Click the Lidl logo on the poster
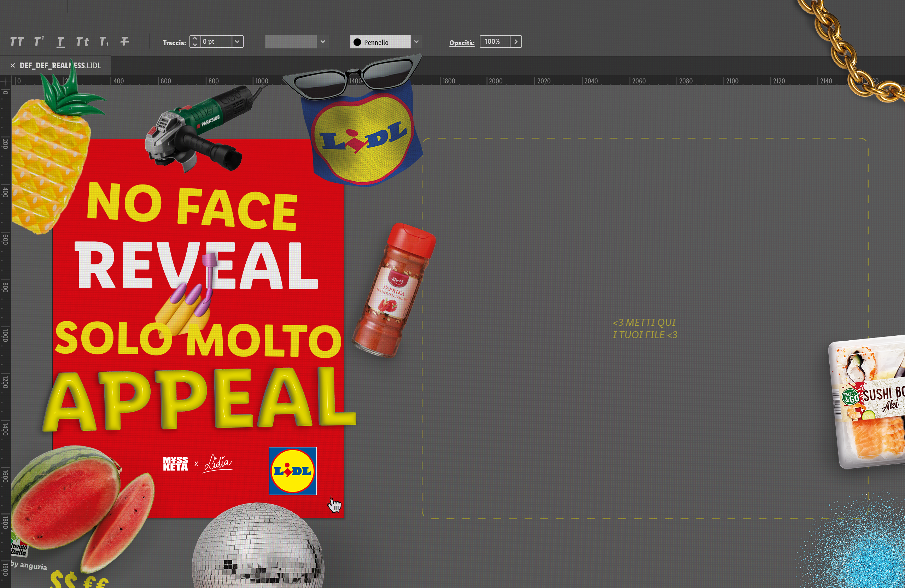905x588 pixels. [x=292, y=471]
